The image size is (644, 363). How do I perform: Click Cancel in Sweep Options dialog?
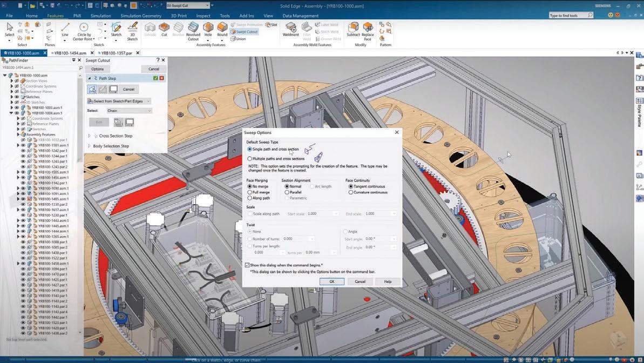point(360,281)
